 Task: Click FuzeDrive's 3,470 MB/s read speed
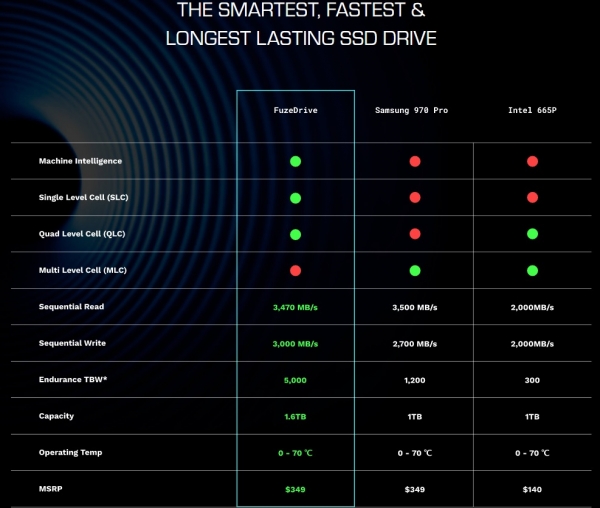[x=295, y=307]
